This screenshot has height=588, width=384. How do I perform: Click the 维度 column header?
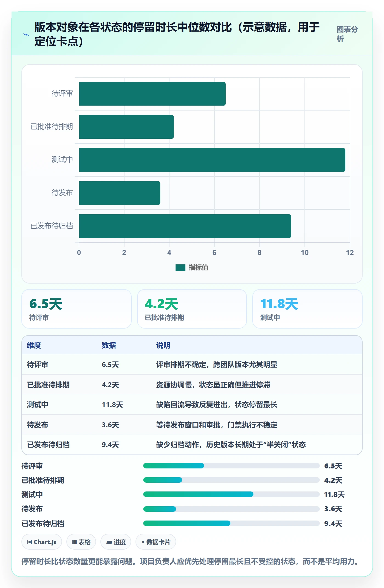pos(34,345)
